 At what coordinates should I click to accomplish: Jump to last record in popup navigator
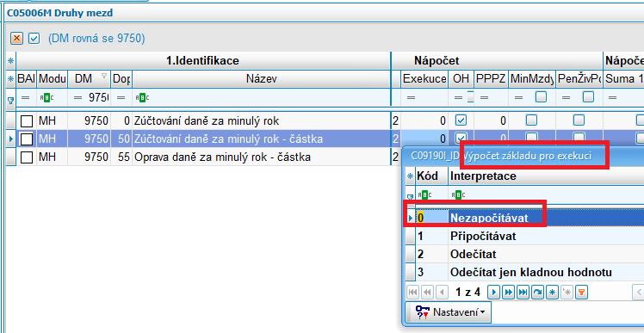pos(523,293)
